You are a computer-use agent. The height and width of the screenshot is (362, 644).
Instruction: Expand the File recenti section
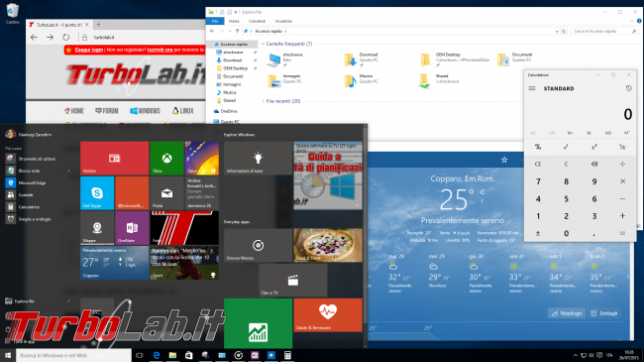click(x=263, y=101)
